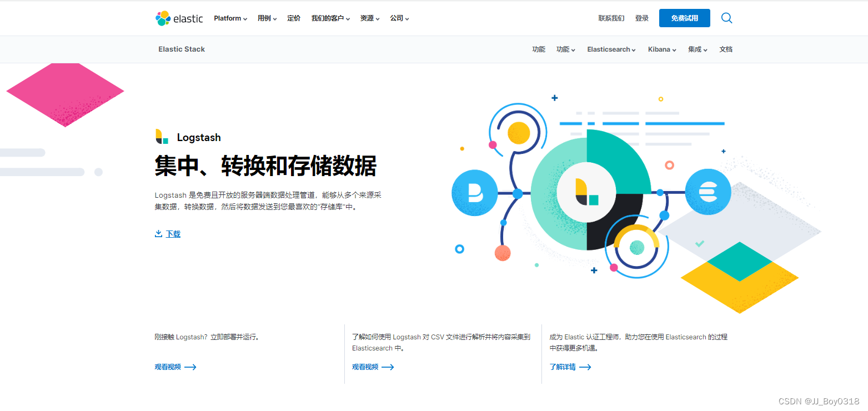The image size is (868, 411).
Task: Click the Logstash logo icon beside the heading
Action: [x=162, y=137]
